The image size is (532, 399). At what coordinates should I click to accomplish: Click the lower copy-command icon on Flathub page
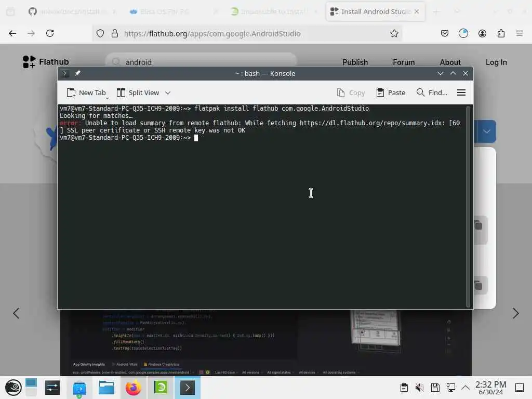click(478, 286)
